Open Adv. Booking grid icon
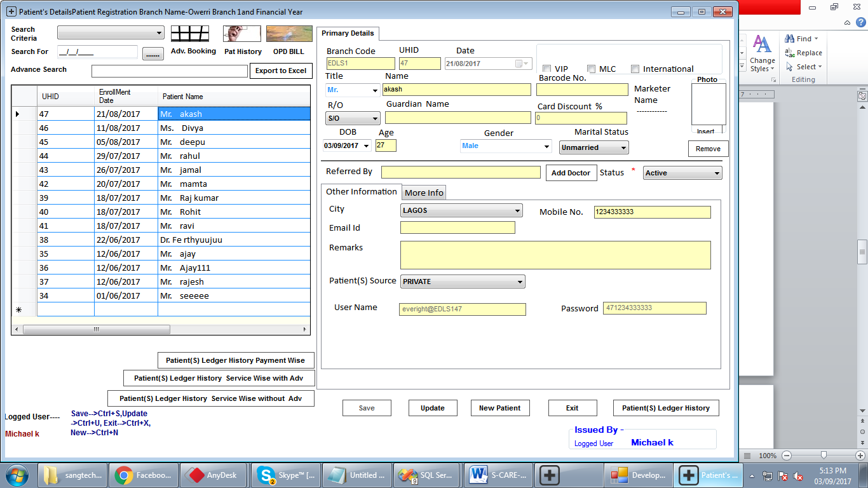The image size is (868, 488). coord(189,34)
